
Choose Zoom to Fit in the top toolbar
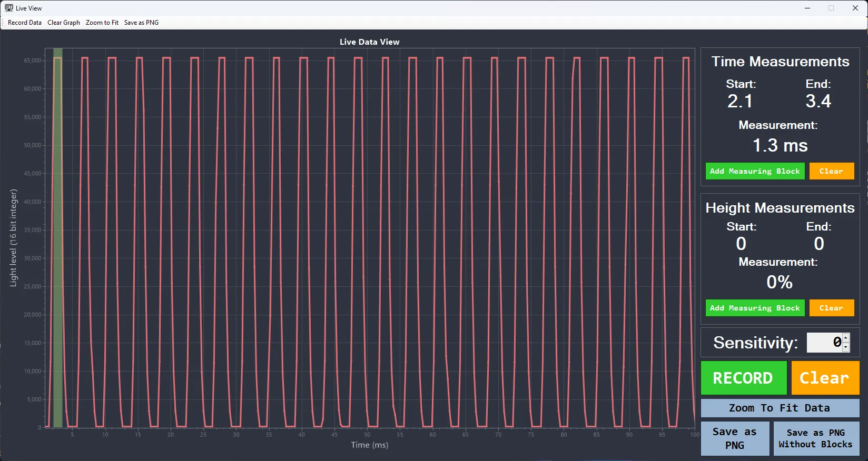[102, 23]
